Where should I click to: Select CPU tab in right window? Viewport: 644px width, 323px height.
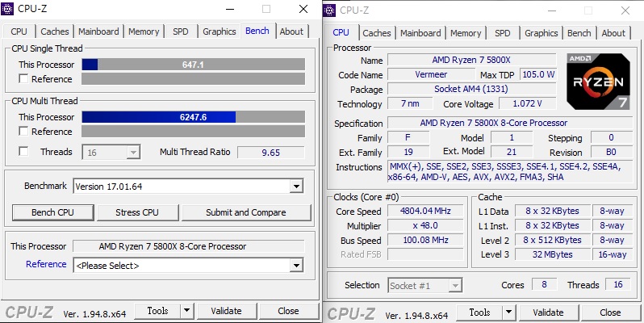[x=341, y=32]
